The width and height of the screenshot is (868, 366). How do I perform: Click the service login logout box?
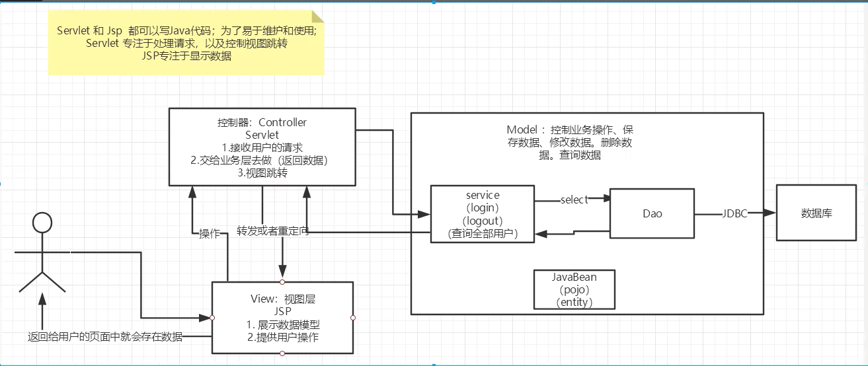click(483, 214)
